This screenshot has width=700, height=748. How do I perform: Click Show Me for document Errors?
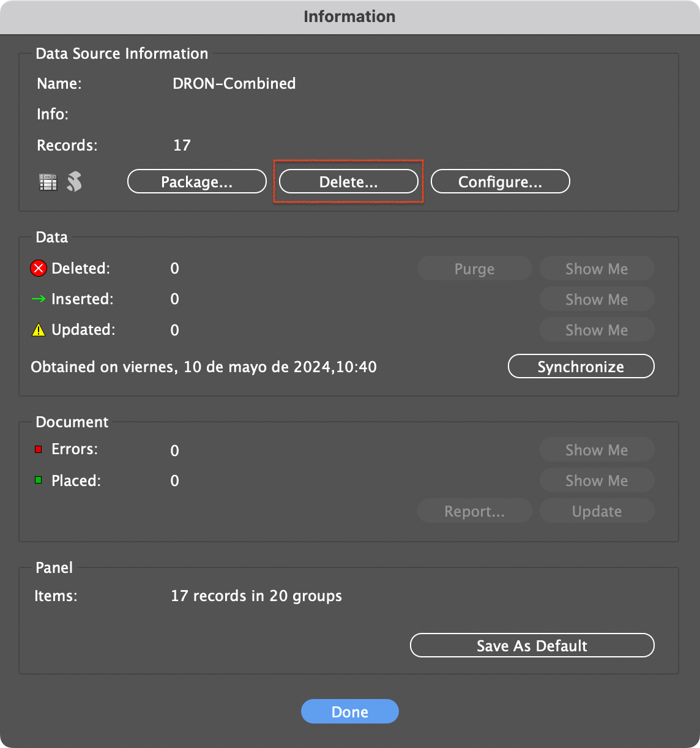point(597,450)
